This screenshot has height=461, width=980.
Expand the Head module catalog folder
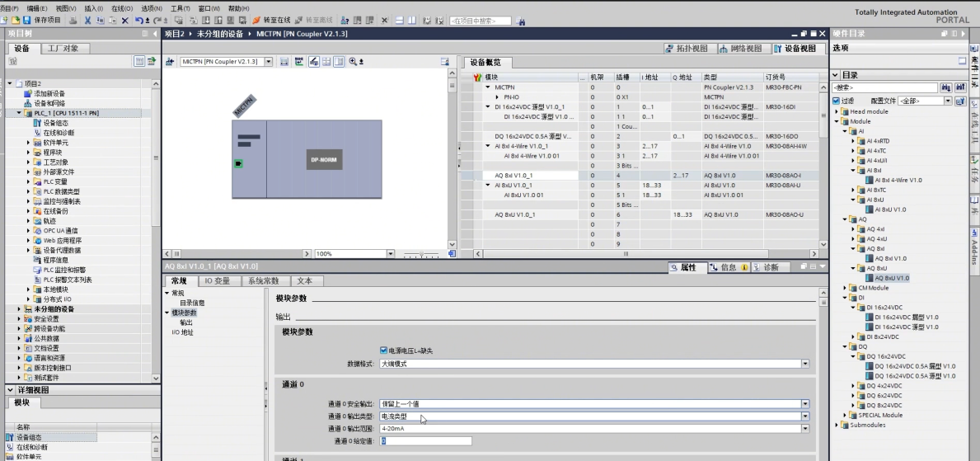(837, 111)
